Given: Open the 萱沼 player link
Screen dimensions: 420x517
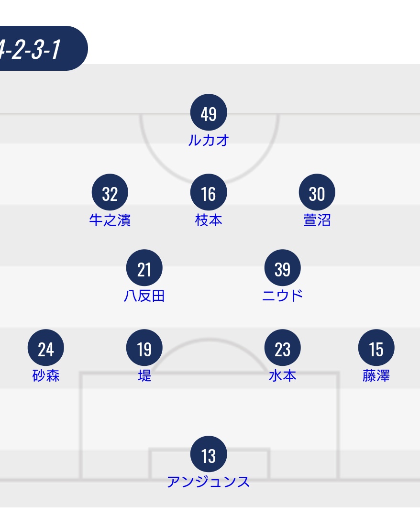Looking at the screenshot, I should [317, 220].
